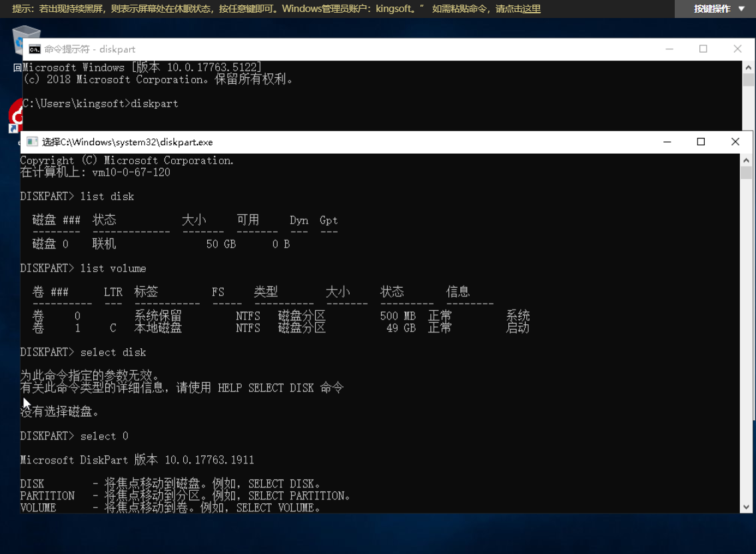Click the 'Dyn' column header
756x554 pixels.
[x=299, y=220]
